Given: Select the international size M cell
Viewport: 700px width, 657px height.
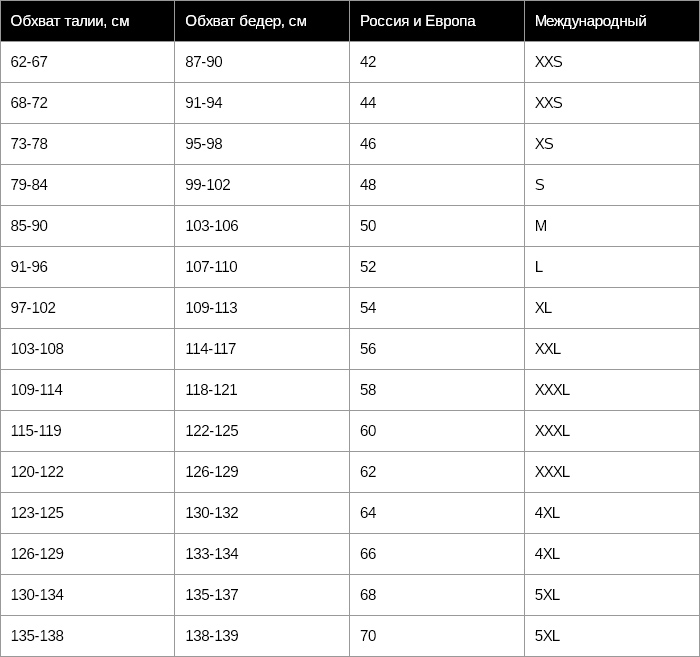Looking at the screenshot, I should pyautogui.click(x=612, y=226).
